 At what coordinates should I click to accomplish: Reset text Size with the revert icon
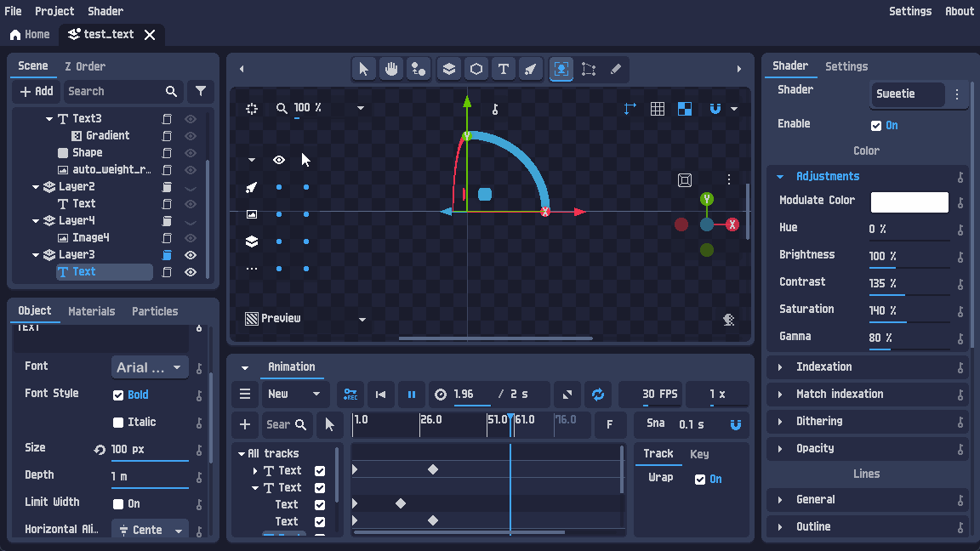tap(100, 450)
